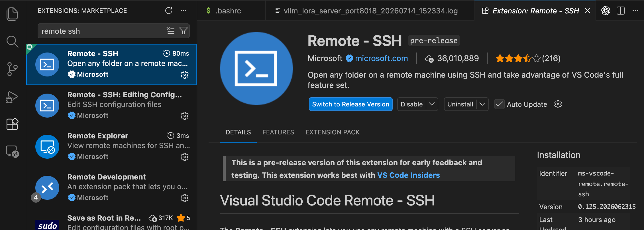Open the star rating reviews (216)
The width and height of the screenshot is (644, 230).
coord(528,58)
